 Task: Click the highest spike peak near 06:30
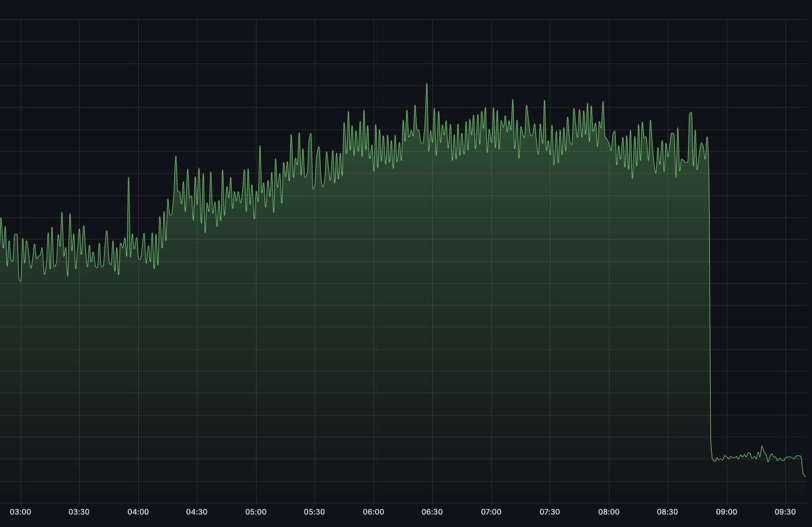[427, 84]
